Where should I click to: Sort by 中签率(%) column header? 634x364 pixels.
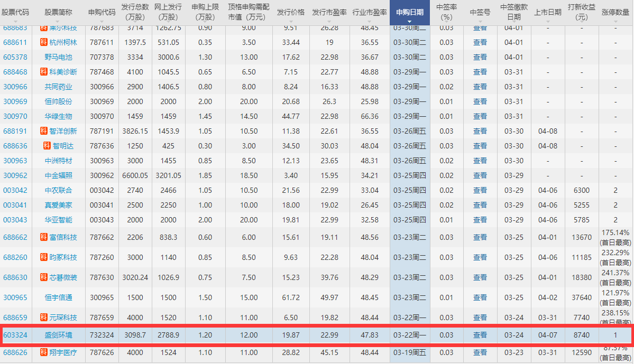pos(446,12)
